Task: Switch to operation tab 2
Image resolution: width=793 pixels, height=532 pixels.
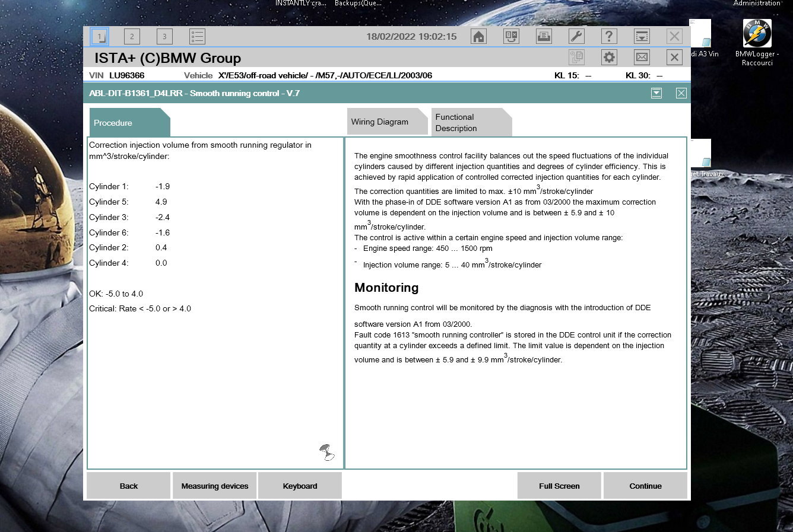Action: (132, 37)
